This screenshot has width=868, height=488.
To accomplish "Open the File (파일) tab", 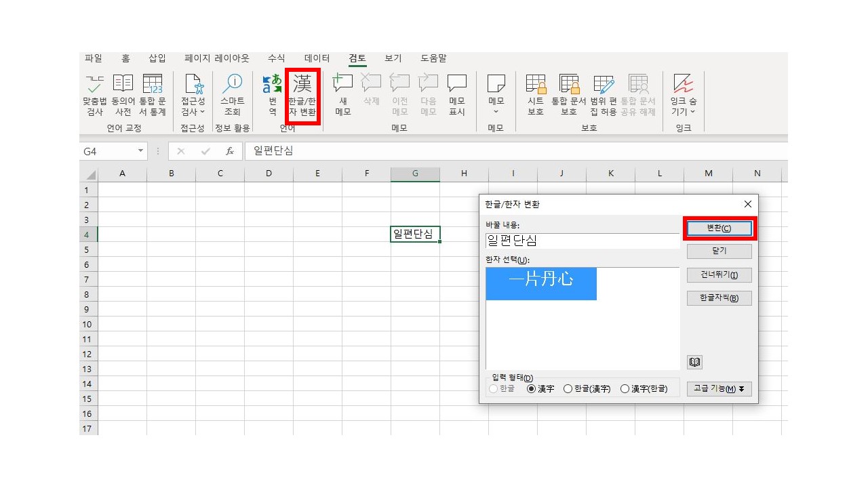I will (94, 58).
